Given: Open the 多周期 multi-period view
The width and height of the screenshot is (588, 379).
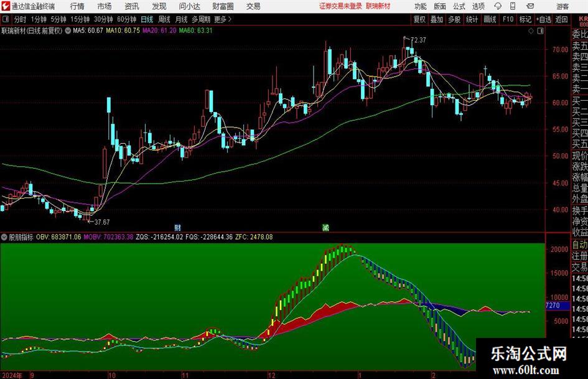Looking at the screenshot, I should 201,19.
